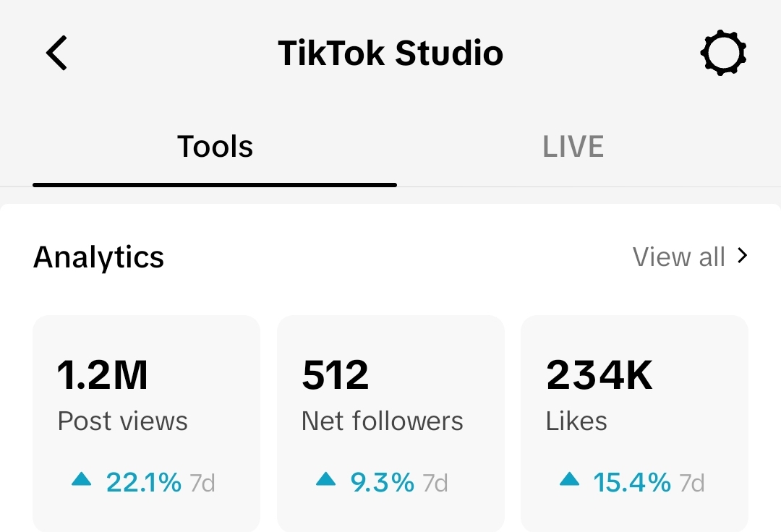Open the 234K likes figure
The width and height of the screenshot is (781, 532).
pos(599,375)
